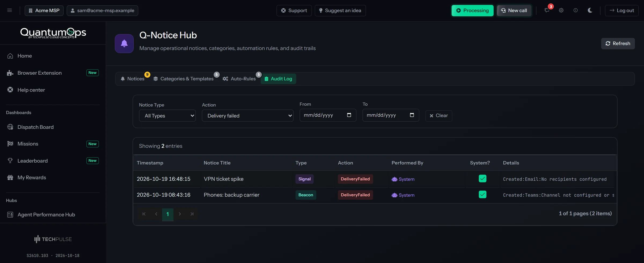Open the Acme MSP organization selector
The height and width of the screenshot is (263, 644).
44,10
